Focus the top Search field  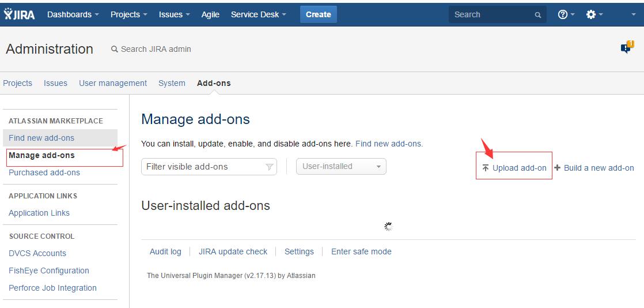497,14
